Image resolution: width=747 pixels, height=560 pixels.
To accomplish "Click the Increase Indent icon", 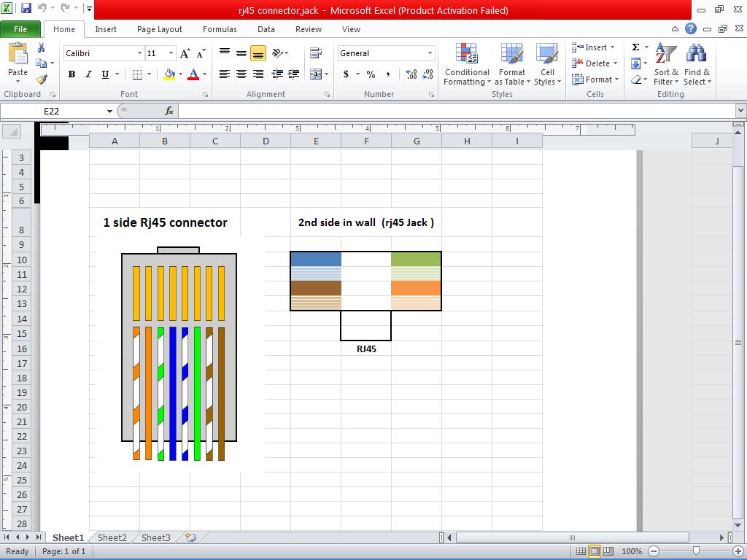I will coord(294,74).
